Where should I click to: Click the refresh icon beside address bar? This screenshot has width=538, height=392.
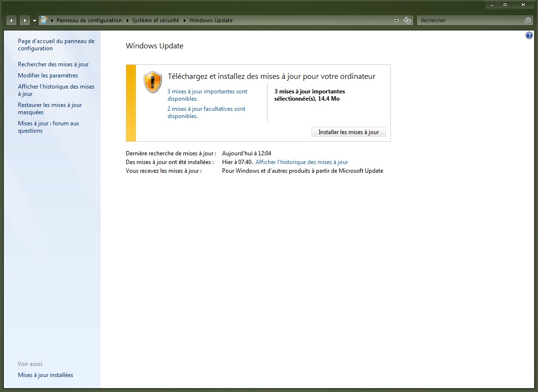(407, 21)
